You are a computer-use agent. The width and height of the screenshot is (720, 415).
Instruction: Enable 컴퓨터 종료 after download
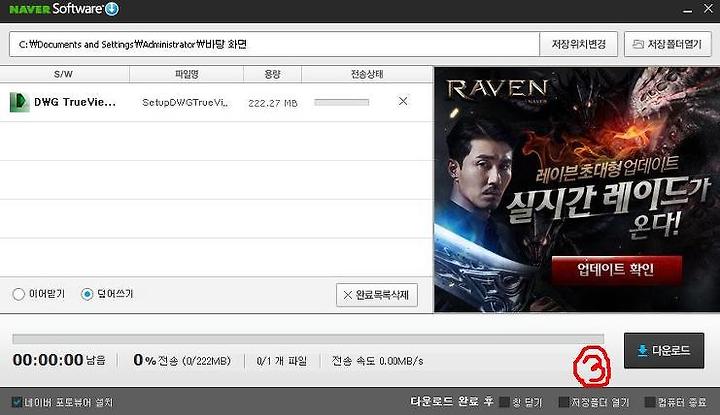click(x=649, y=402)
